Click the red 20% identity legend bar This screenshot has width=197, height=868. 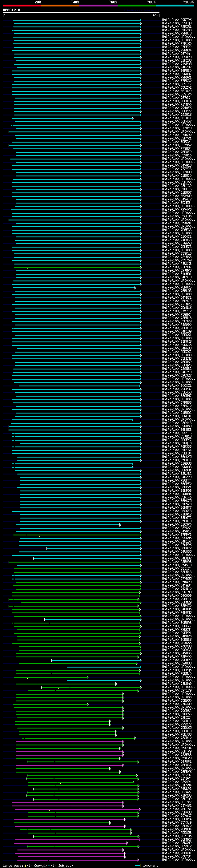[22, 6]
